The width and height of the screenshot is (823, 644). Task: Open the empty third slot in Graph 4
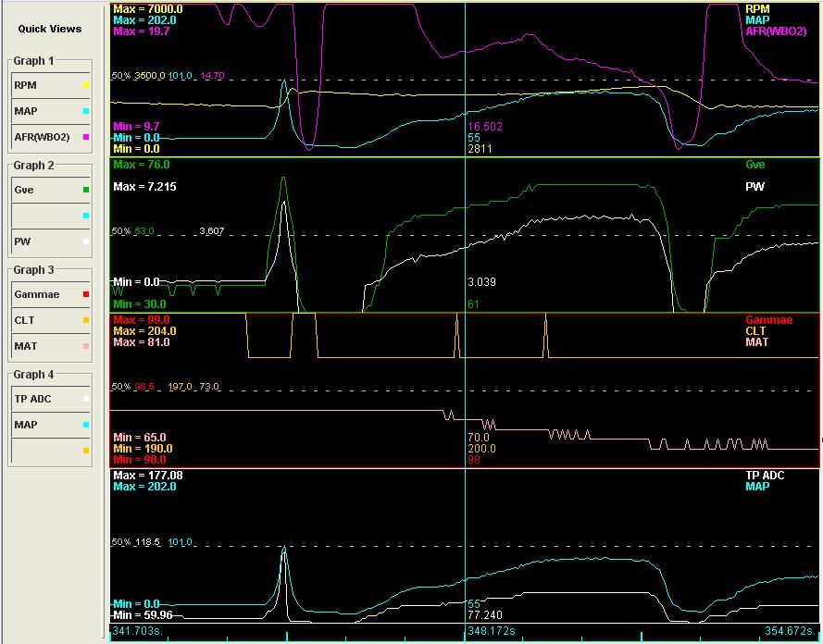coord(44,451)
